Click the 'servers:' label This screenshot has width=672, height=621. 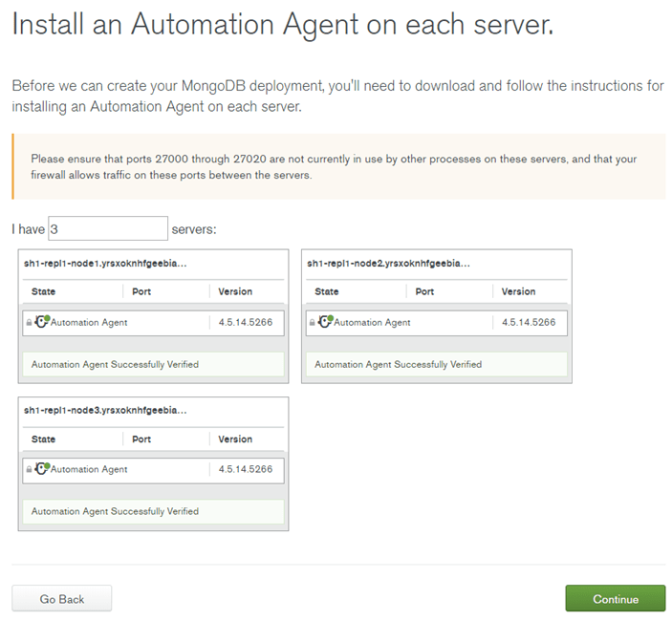(194, 229)
